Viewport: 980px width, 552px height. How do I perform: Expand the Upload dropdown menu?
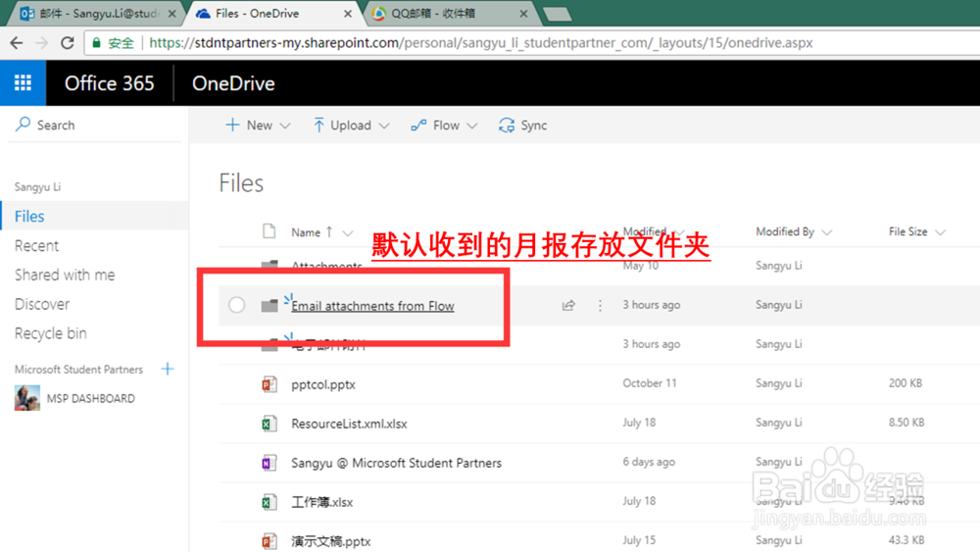pyautogui.click(x=384, y=125)
